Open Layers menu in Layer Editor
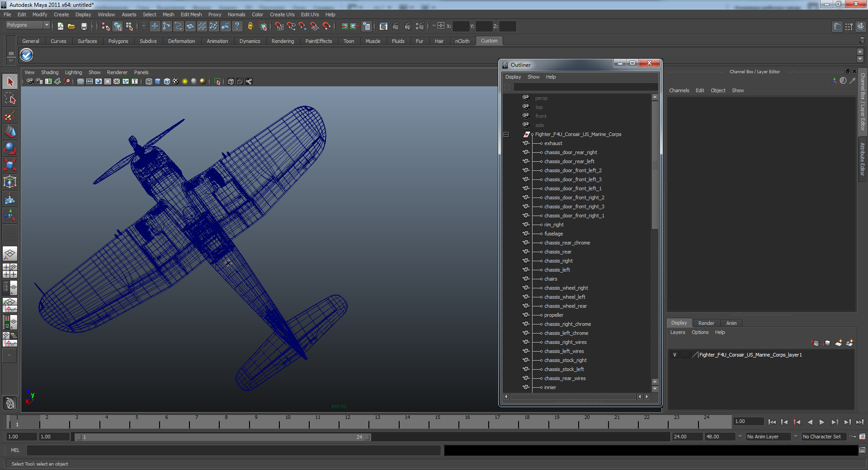 click(x=677, y=332)
